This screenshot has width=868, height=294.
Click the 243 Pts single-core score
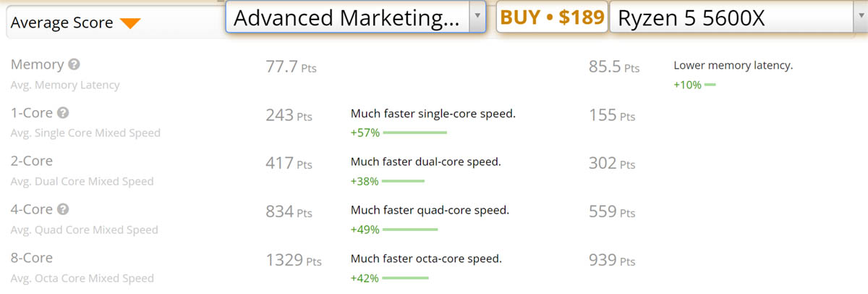coord(289,115)
